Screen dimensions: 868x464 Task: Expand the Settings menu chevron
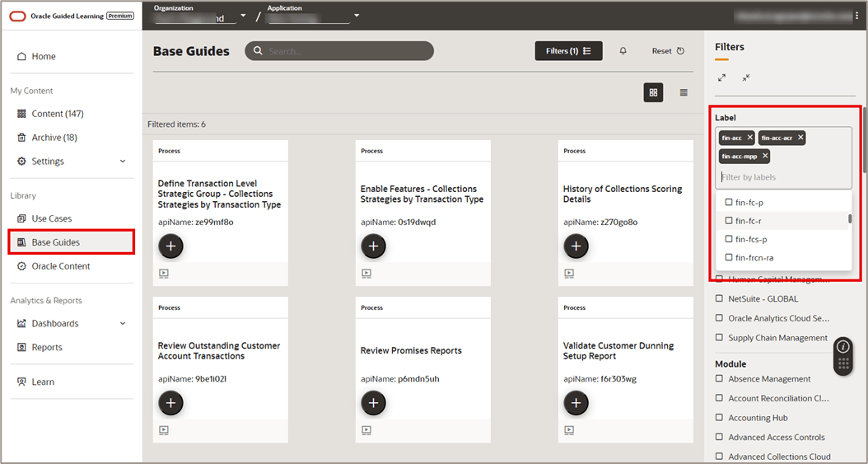coord(123,162)
